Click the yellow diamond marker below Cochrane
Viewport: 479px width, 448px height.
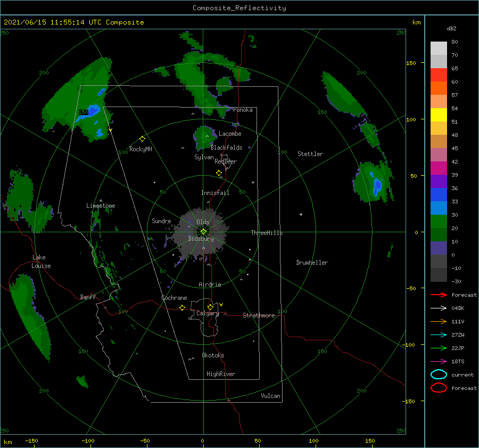point(183,307)
